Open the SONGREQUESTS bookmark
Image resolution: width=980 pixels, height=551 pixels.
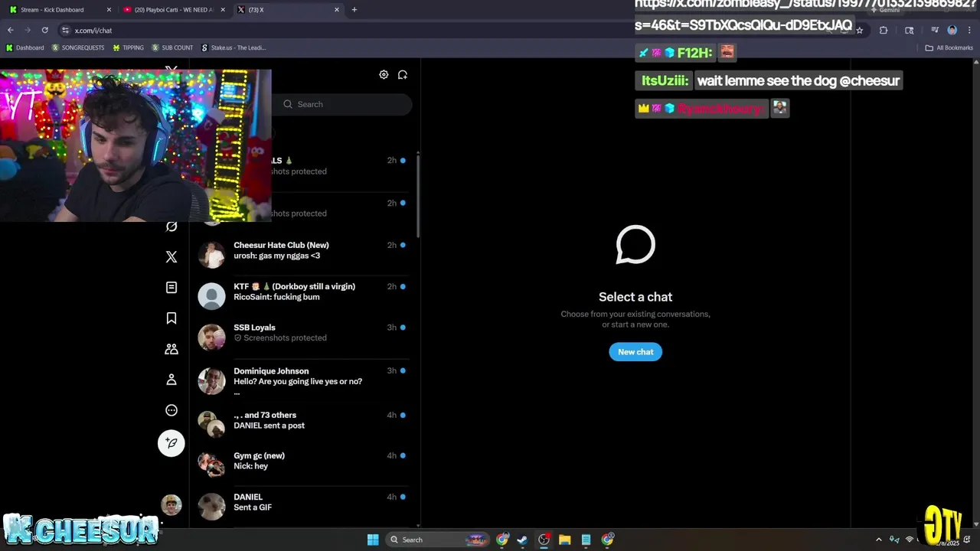click(80, 47)
